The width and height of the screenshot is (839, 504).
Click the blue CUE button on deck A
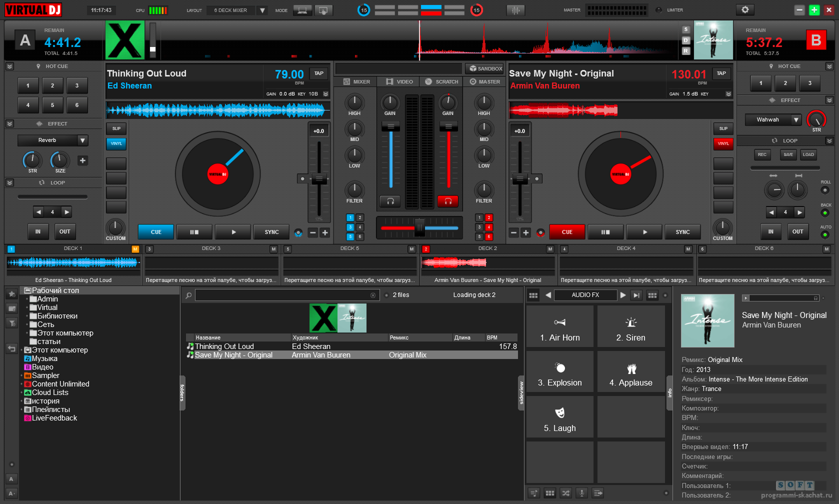pyautogui.click(x=156, y=232)
